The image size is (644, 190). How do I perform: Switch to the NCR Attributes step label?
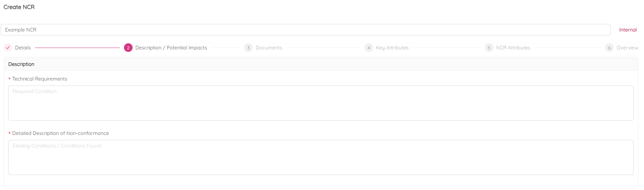[513, 48]
